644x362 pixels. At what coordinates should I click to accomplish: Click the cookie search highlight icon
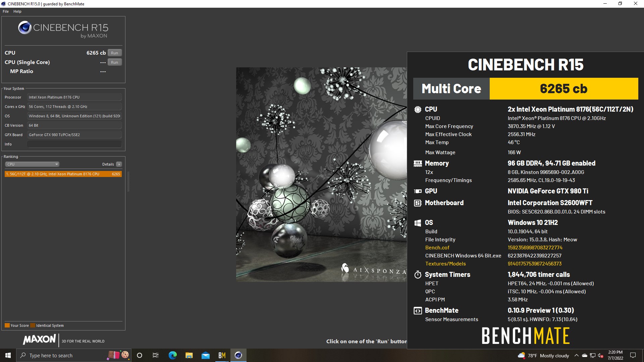pos(125,355)
